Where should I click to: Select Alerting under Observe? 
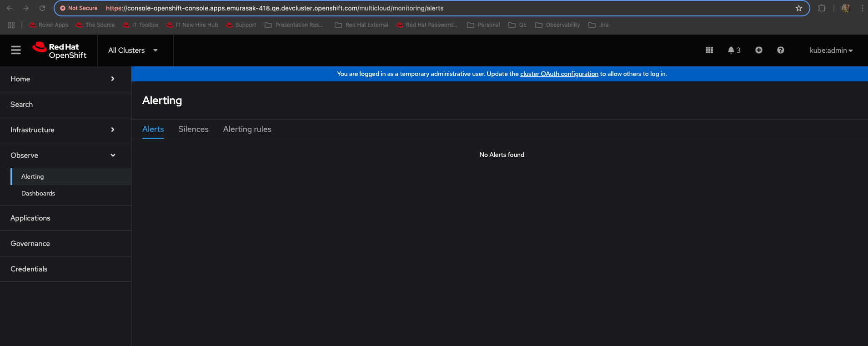[71, 176]
